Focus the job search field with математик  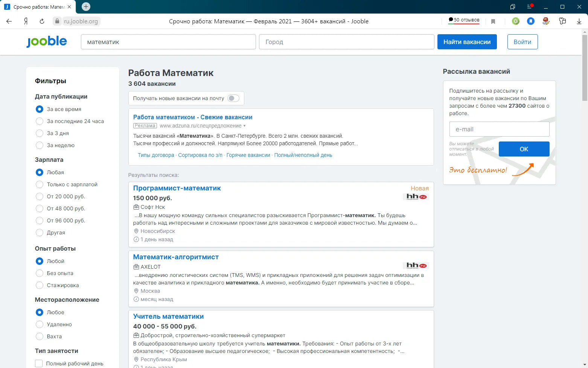pyautogui.click(x=168, y=42)
